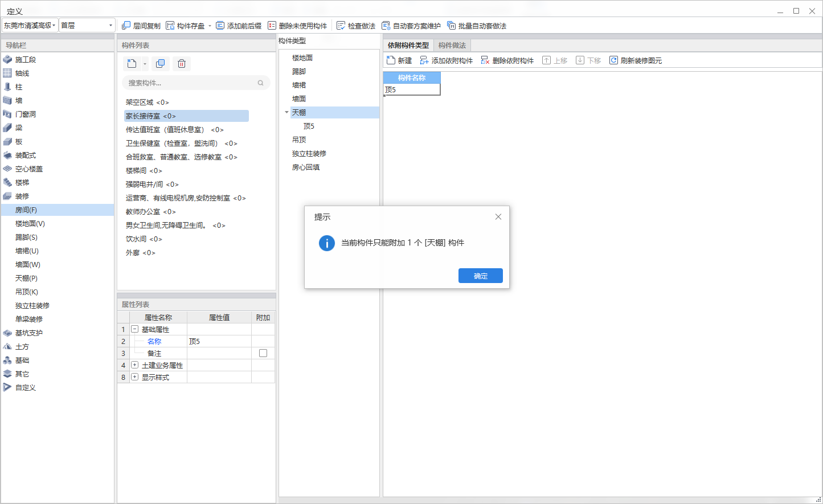Select 楼梯间 <0> in the component list
823x504 pixels.
pyautogui.click(x=144, y=170)
